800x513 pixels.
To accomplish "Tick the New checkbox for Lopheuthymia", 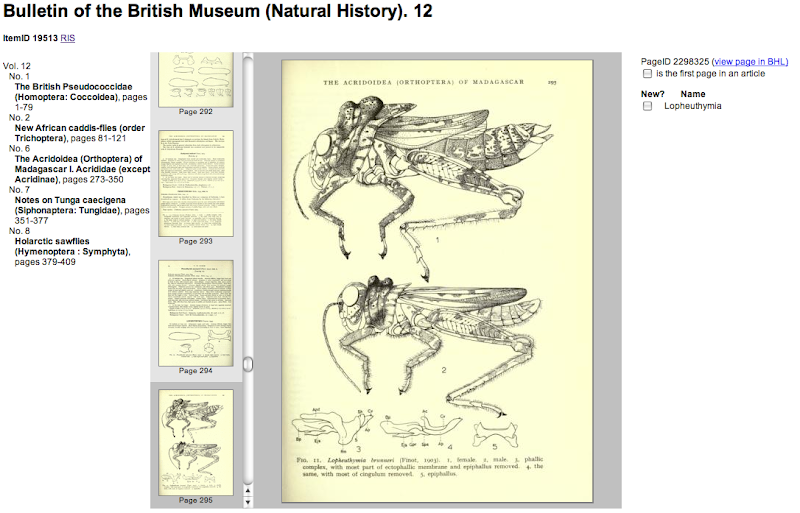I will point(647,106).
